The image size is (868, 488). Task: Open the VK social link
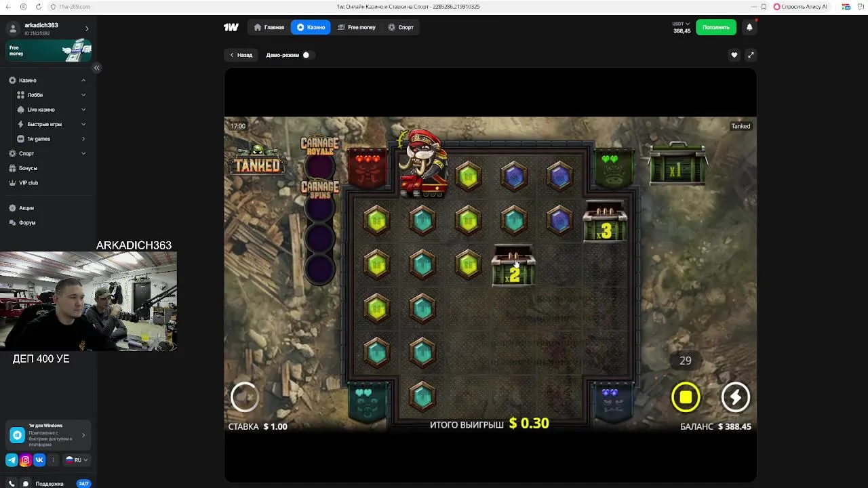(39, 460)
